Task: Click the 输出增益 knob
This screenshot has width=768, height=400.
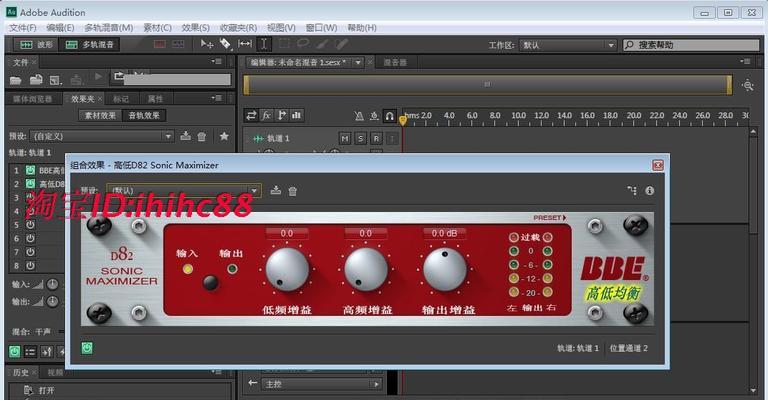Action: coord(445,269)
